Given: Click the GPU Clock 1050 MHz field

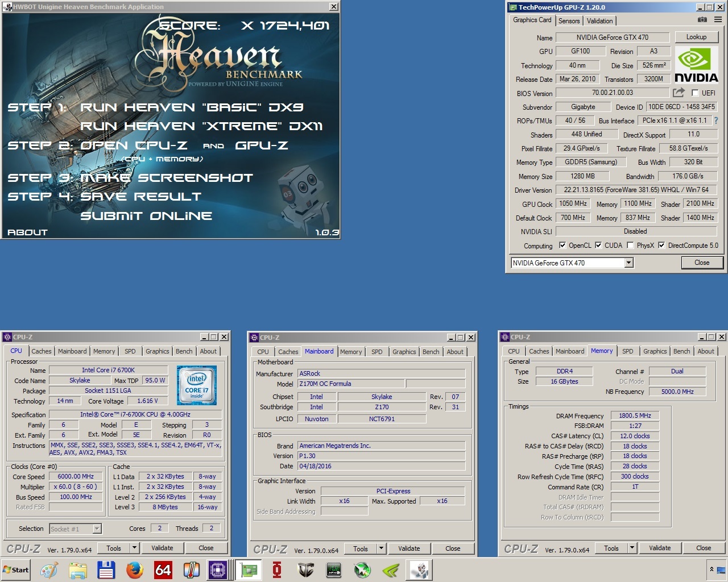Looking at the screenshot, I should coord(573,203).
